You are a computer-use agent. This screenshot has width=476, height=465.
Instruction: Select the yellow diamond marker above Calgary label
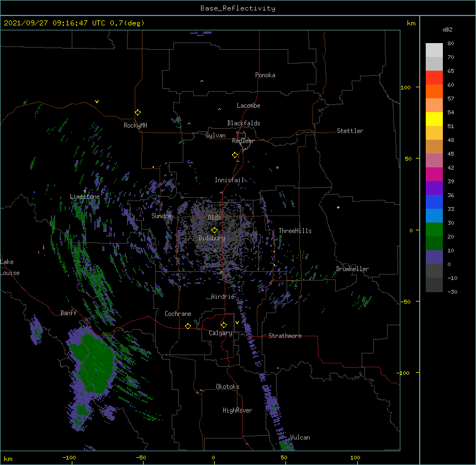tap(224, 325)
